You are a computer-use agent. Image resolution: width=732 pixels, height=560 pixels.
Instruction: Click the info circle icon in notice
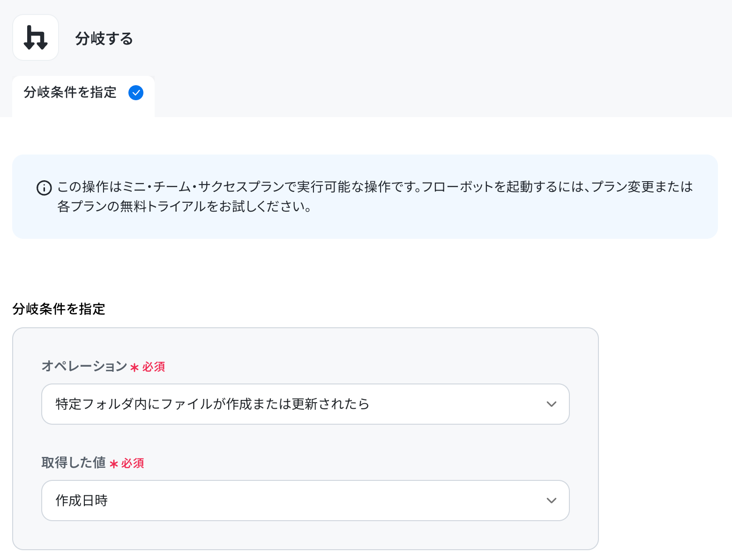pos(44,188)
